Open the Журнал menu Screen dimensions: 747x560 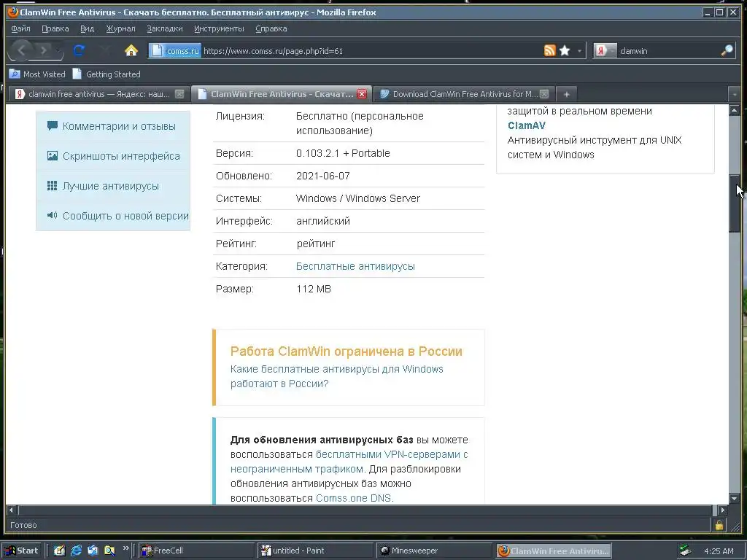coord(120,28)
